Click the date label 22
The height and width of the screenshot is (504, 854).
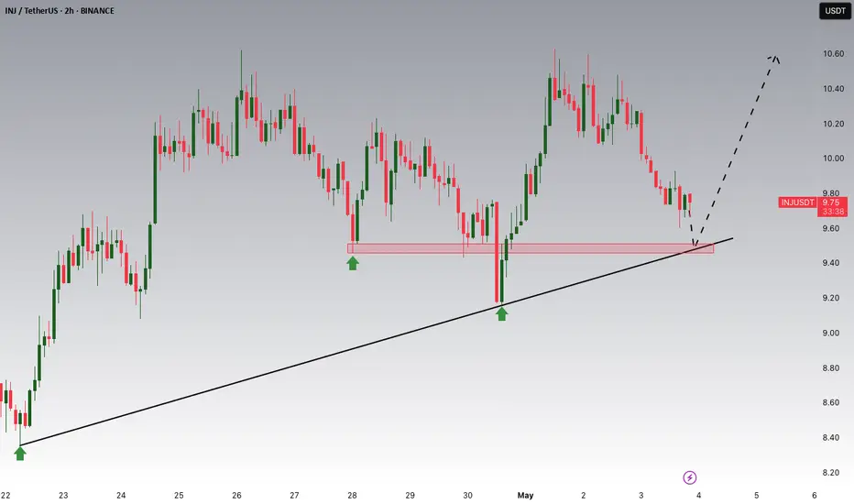pos(5,495)
